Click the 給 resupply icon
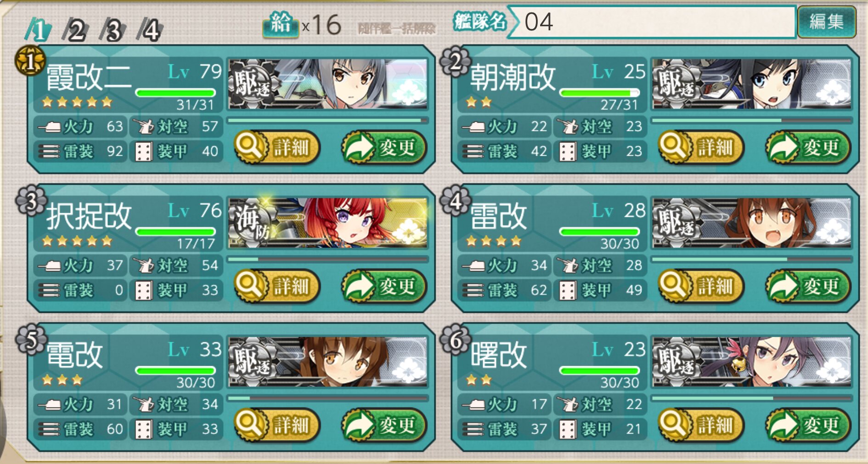868x464 pixels. 281,24
